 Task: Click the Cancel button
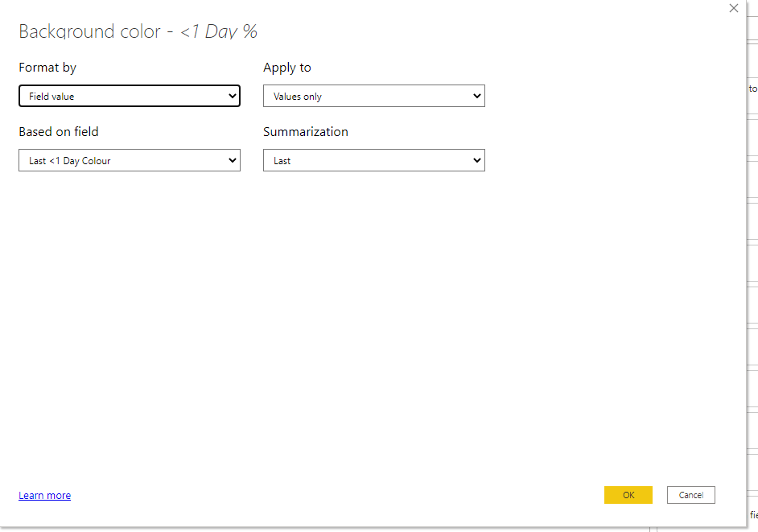690,495
